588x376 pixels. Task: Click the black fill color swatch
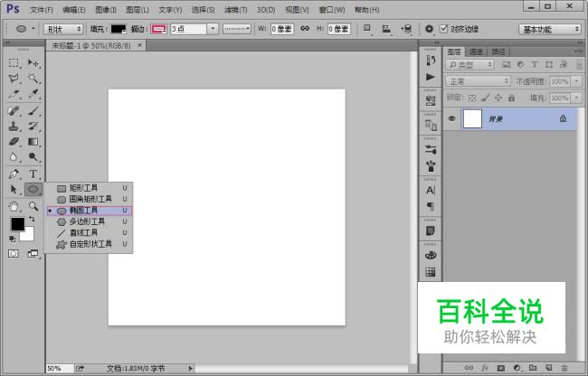(x=119, y=29)
